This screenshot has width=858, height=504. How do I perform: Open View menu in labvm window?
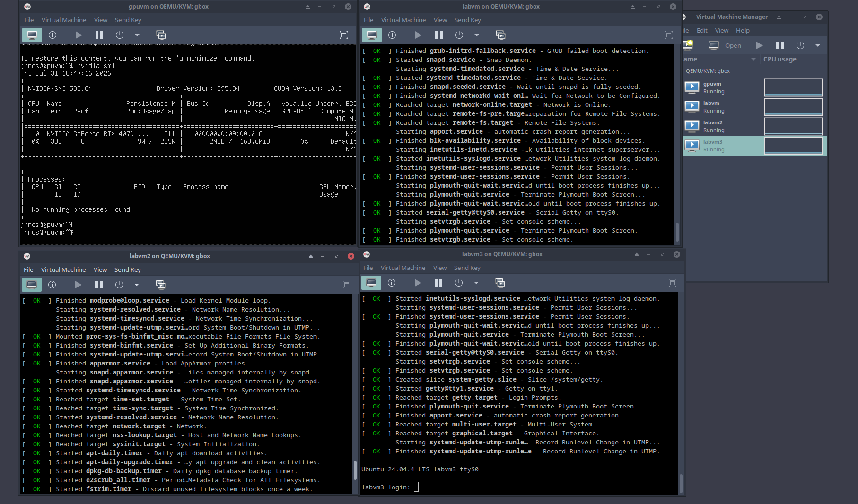click(440, 20)
